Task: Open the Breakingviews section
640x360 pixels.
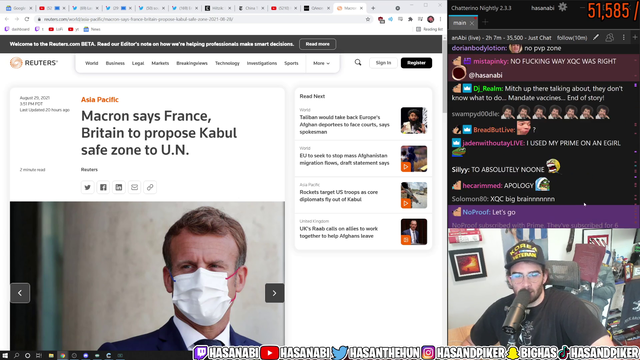Action: coord(192,63)
